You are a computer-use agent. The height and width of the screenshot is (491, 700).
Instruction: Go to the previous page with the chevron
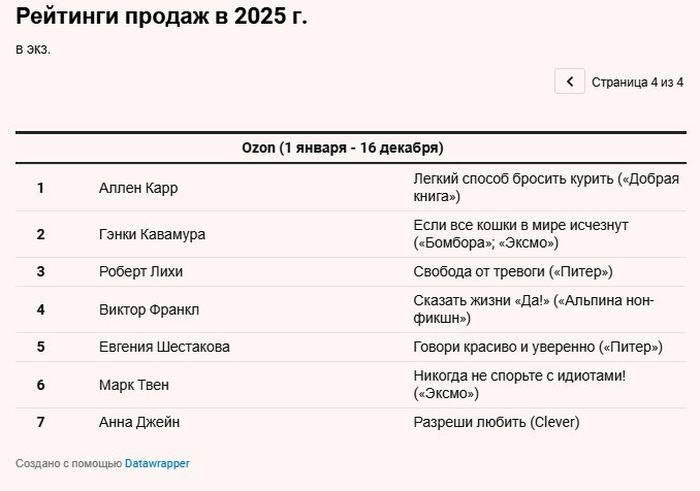coord(569,82)
